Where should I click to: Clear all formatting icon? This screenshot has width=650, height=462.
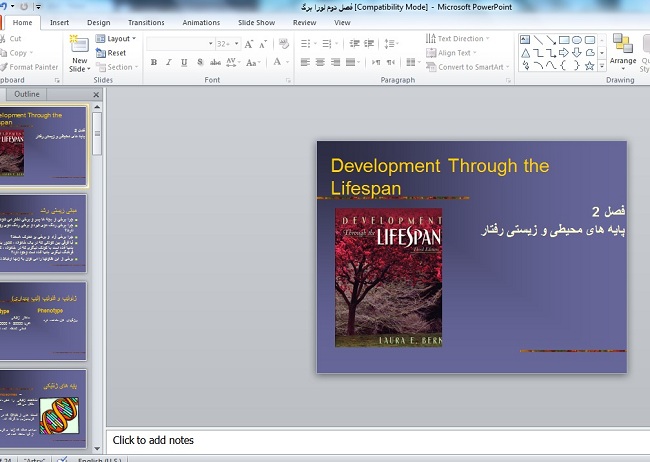coord(284,44)
